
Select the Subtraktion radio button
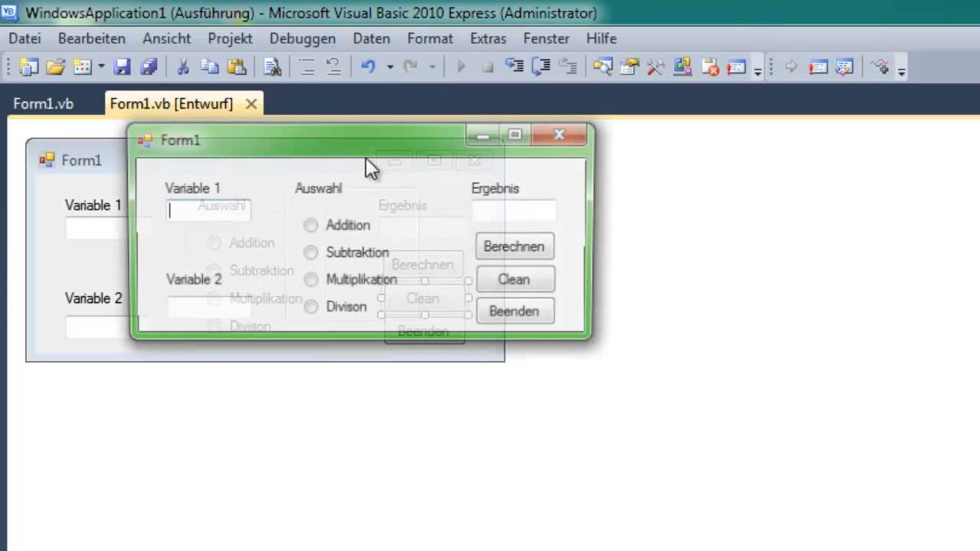(x=310, y=252)
